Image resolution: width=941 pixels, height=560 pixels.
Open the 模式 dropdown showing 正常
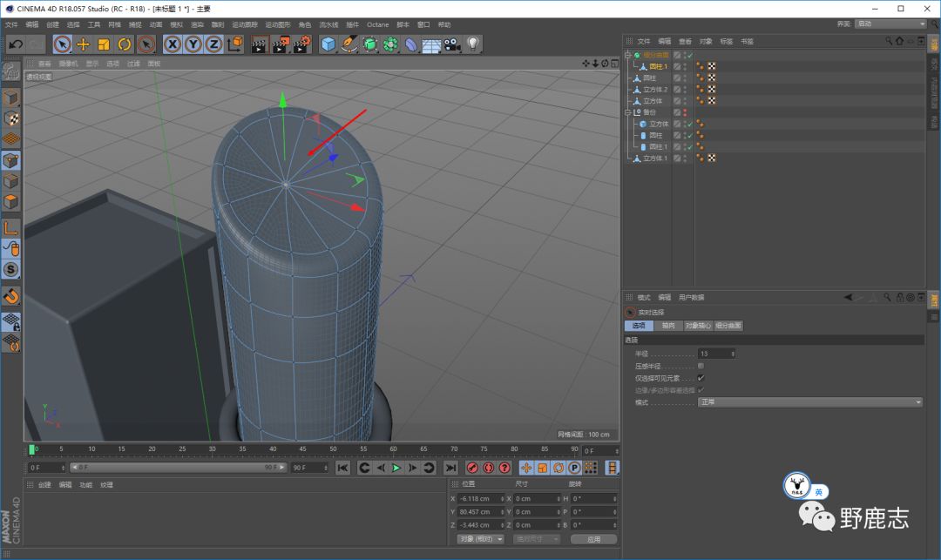click(x=810, y=402)
